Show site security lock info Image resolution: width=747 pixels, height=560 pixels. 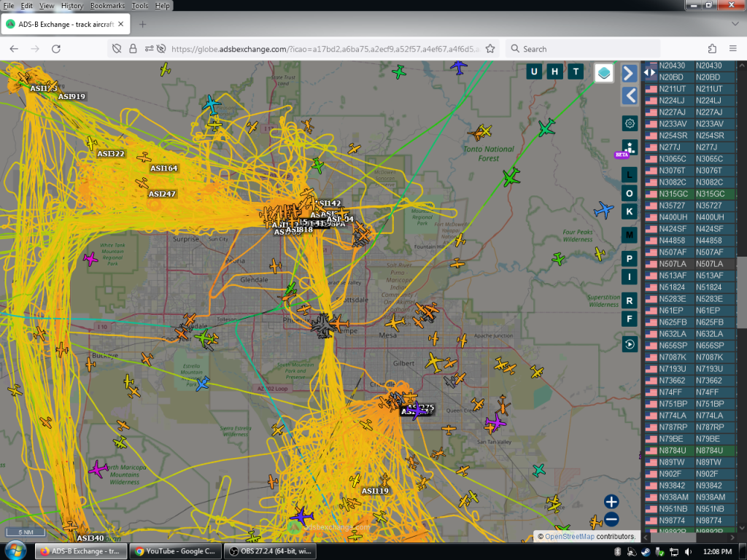133,49
